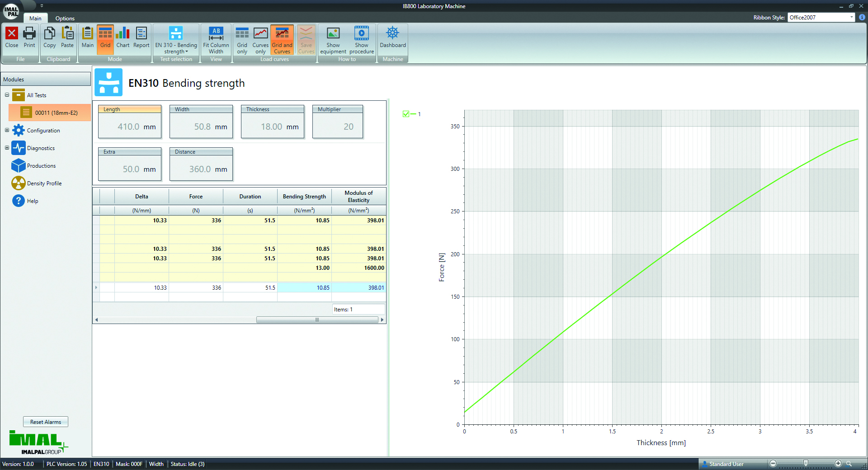
Task: Open the IMAL PAL application menu
Action: 11,11
